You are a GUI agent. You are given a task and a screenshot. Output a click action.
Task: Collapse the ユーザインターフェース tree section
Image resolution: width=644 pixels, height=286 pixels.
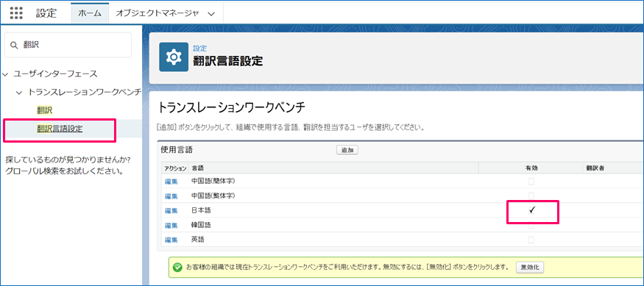coord(5,74)
